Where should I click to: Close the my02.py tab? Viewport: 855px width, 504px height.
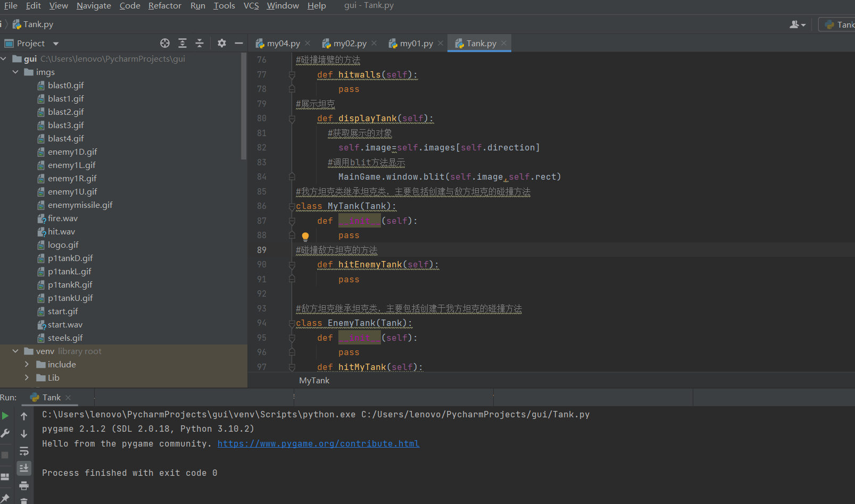374,43
